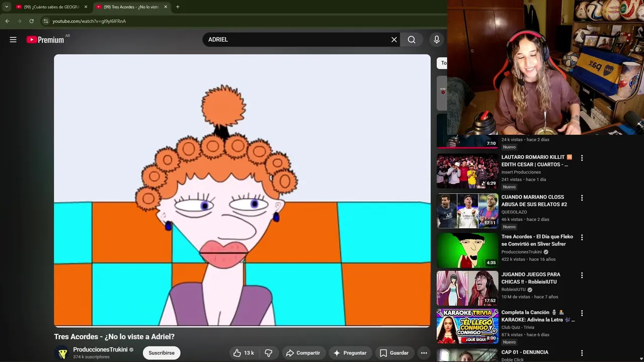Open title JUGANDO JUEGOS PARA CHICAS
The image size is (644, 362).
click(531, 278)
